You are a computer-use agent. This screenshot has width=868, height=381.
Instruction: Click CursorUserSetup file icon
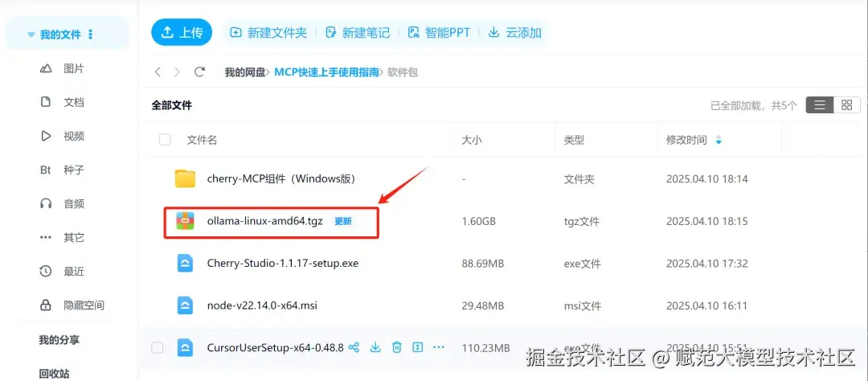(x=186, y=348)
